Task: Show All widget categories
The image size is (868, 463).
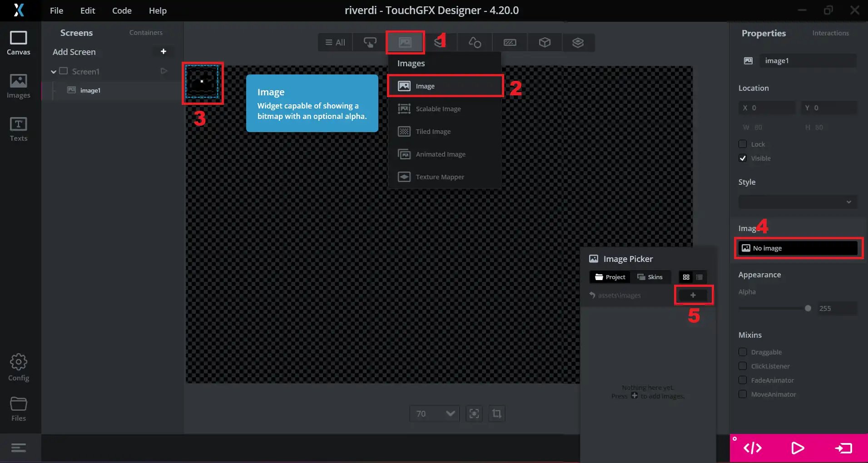Action: (x=335, y=42)
